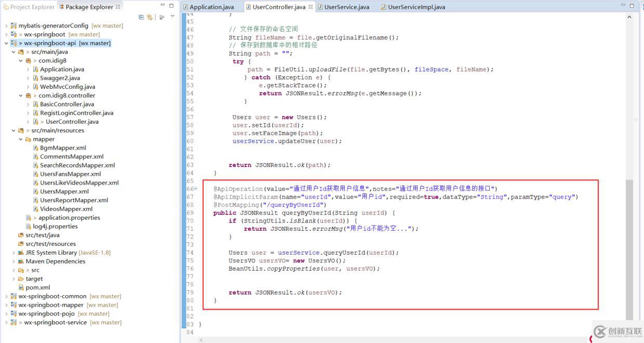Click the WebMvcConfig.java file icon
644x343 pixels.
tap(35, 87)
